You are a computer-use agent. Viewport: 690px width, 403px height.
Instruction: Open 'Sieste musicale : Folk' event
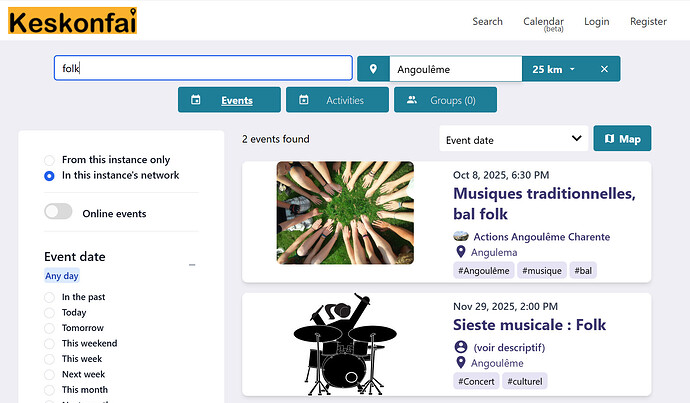529,325
